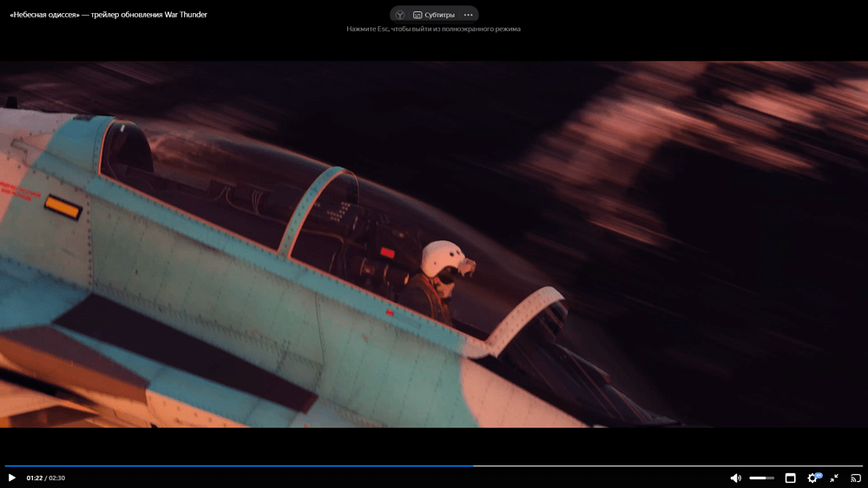
Task: Click the video title «Небесная одиссея»
Action: (108, 15)
